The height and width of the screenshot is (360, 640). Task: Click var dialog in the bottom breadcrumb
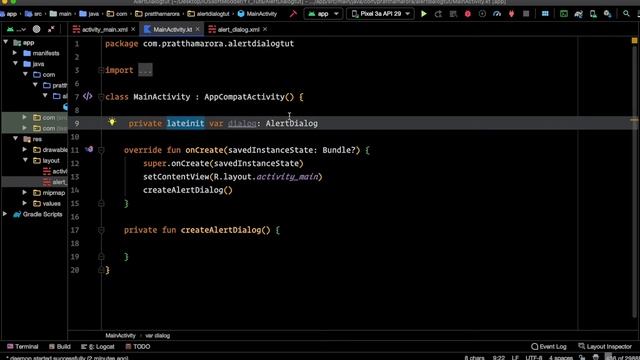pyautogui.click(x=158, y=336)
